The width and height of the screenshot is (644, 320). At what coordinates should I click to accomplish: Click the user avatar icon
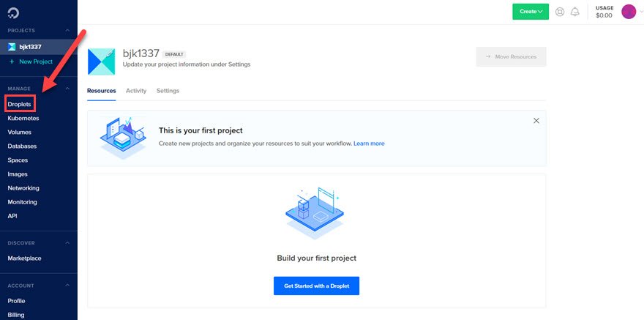point(629,12)
